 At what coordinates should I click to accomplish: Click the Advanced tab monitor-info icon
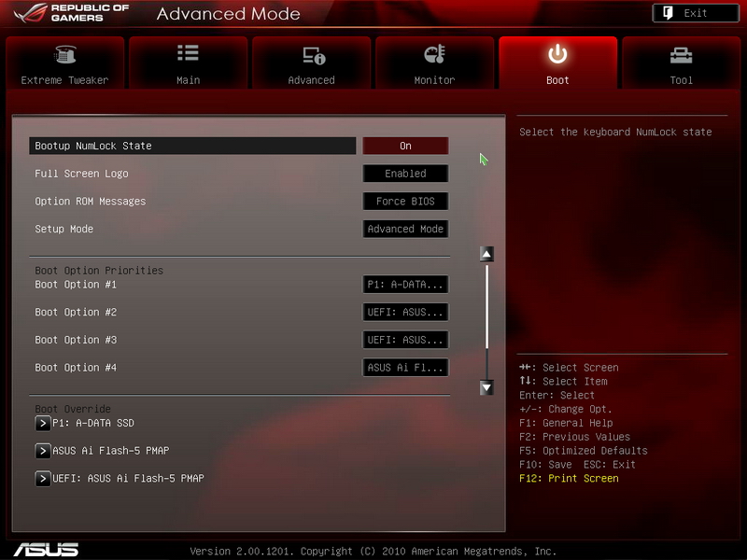(x=314, y=56)
